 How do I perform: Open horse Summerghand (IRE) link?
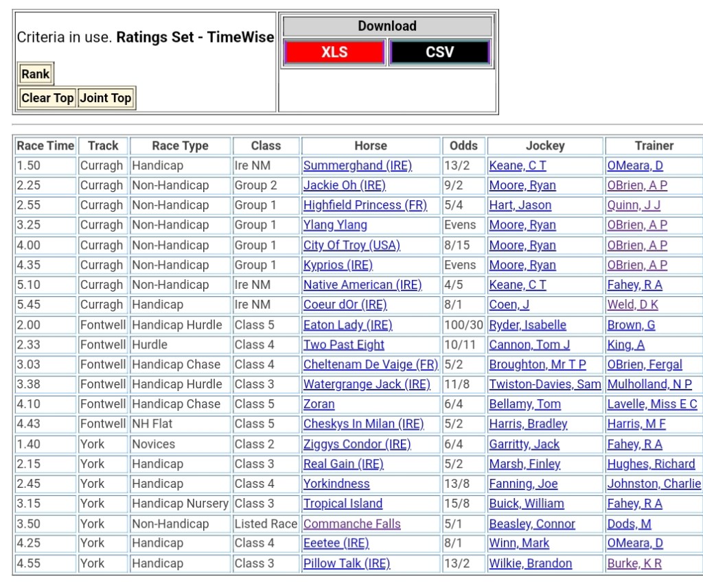357,165
